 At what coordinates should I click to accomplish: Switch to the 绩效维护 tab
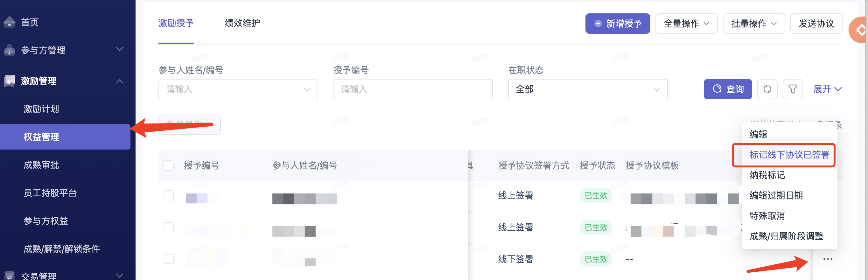(242, 23)
